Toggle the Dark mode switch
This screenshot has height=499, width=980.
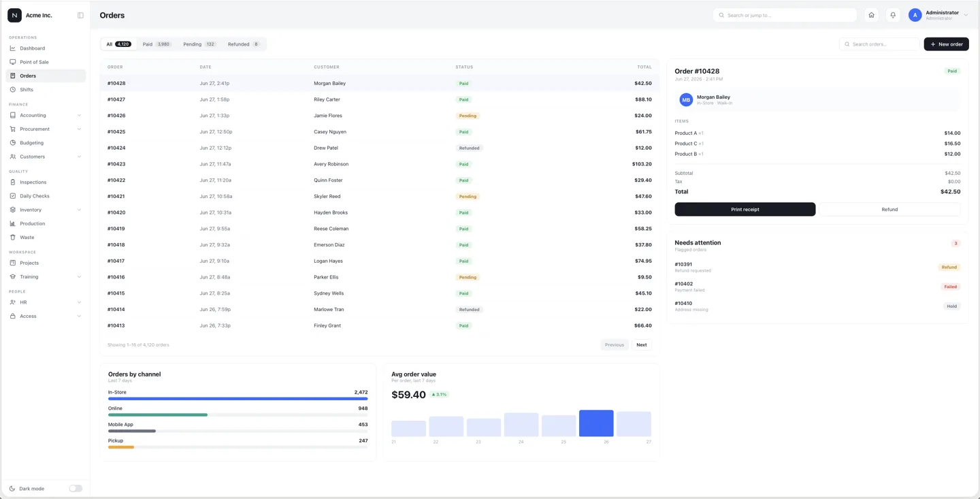point(76,489)
